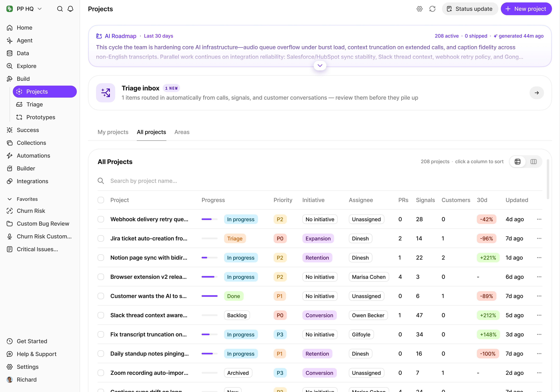Focus the Search by project name field
Viewport: 560px width, 392px height.
[320, 181]
